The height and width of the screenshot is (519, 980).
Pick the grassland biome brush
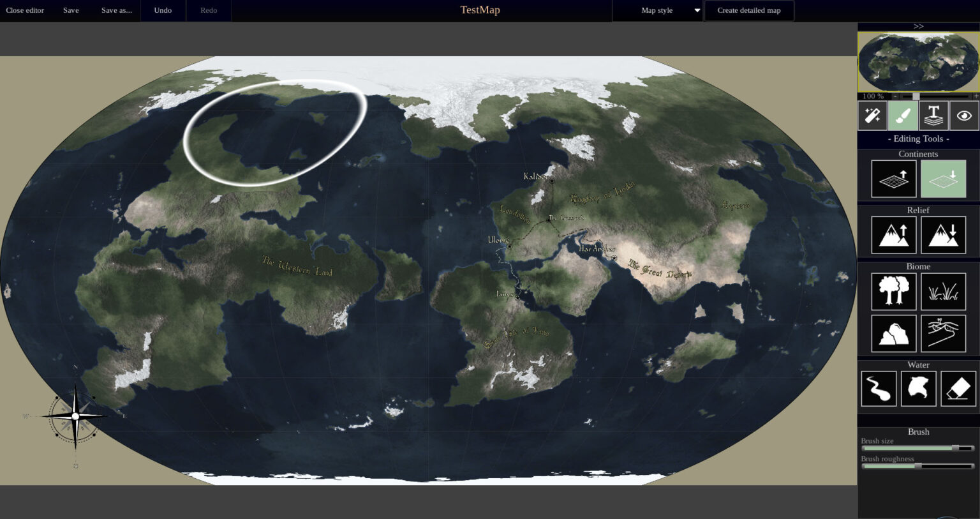[943, 291]
